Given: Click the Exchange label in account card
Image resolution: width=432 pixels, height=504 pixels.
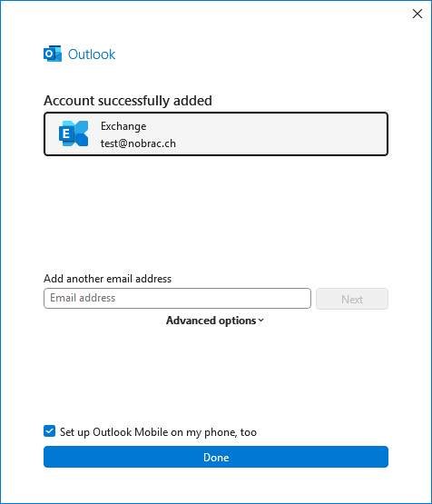Looking at the screenshot, I should 123,126.
